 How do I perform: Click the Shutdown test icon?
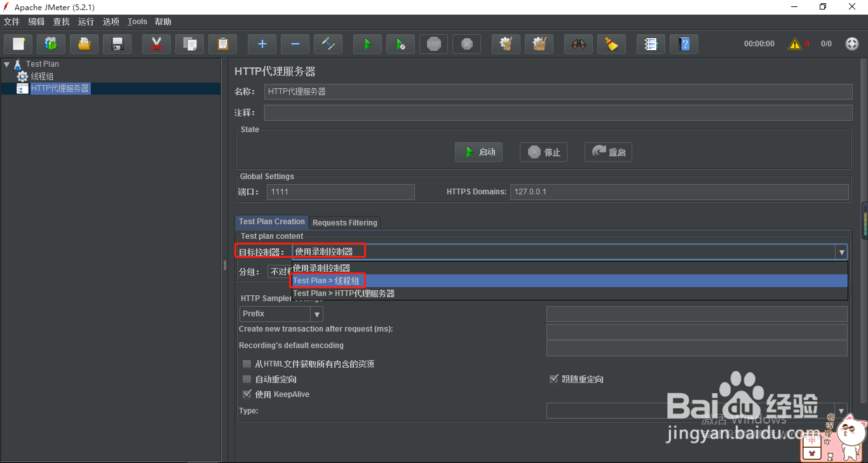coord(467,44)
